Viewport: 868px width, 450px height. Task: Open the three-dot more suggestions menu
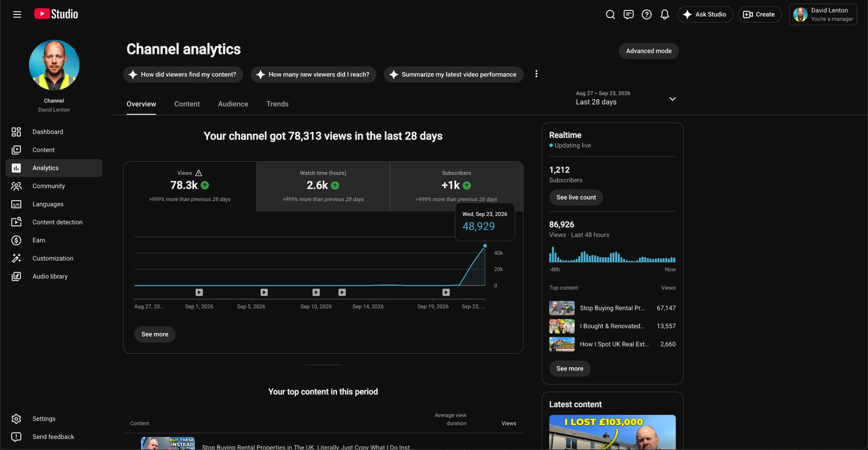(536, 74)
